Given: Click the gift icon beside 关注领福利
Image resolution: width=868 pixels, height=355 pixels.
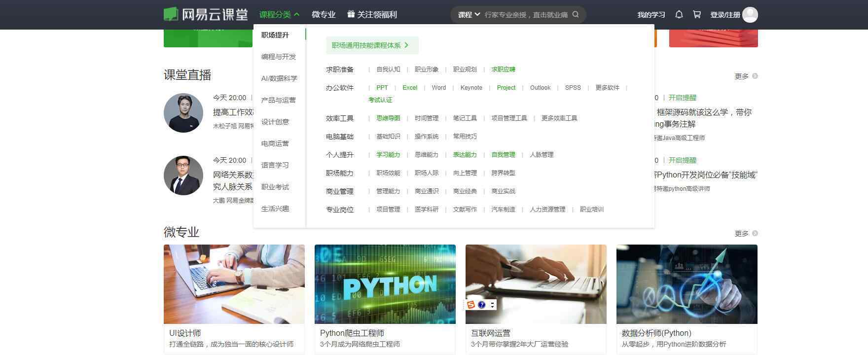Looking at the screenshot, I should click(x=351, y=14).
